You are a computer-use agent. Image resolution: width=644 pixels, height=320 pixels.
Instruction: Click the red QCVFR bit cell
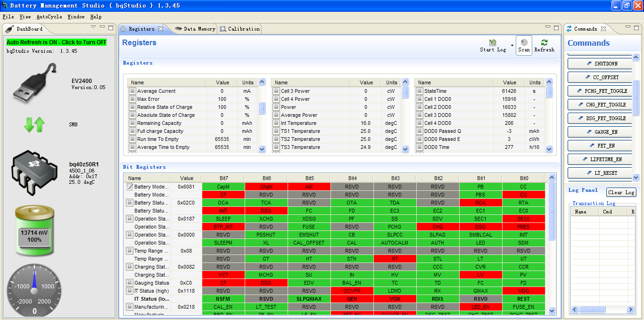(352, 291)
